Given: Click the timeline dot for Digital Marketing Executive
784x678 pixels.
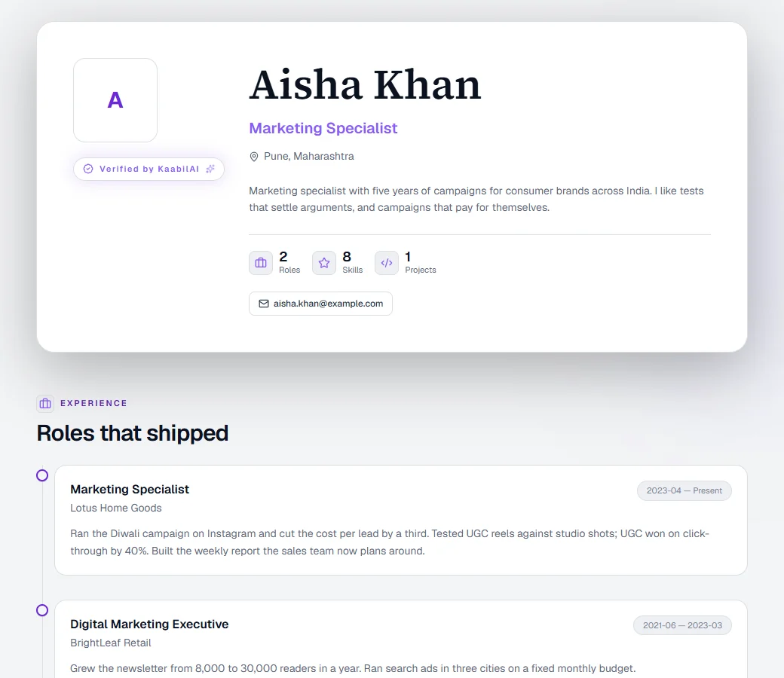Looking at the screenshot, I should click(42, 610).
